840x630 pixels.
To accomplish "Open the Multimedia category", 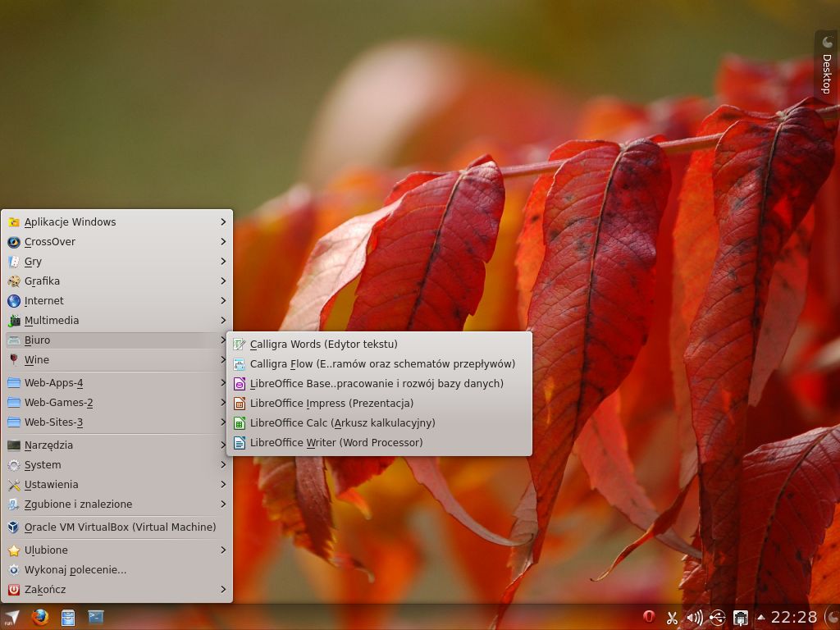I will [116, 321].
